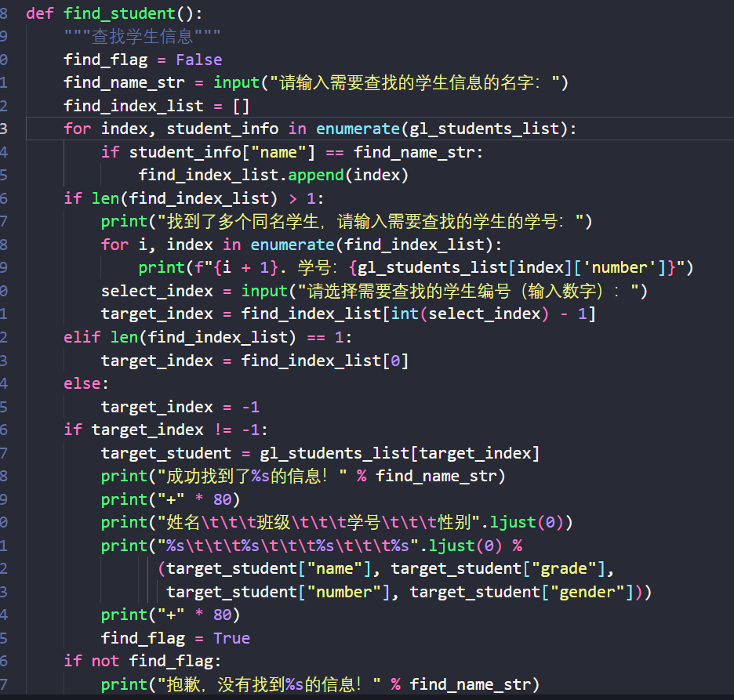Click the False value on the find_flag line
This screenshot has width=734, height=700.
(x=199, y=60)
